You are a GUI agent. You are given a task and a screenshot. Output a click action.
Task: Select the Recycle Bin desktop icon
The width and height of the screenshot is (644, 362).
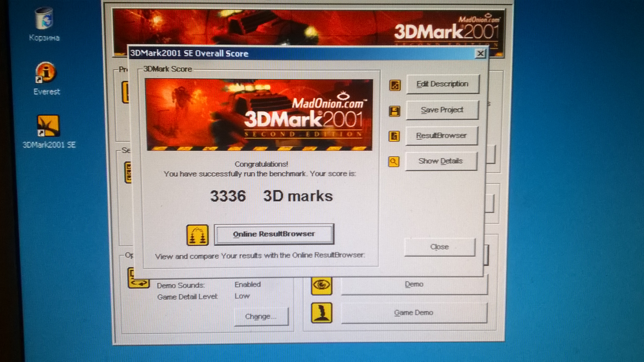[44, 19]
